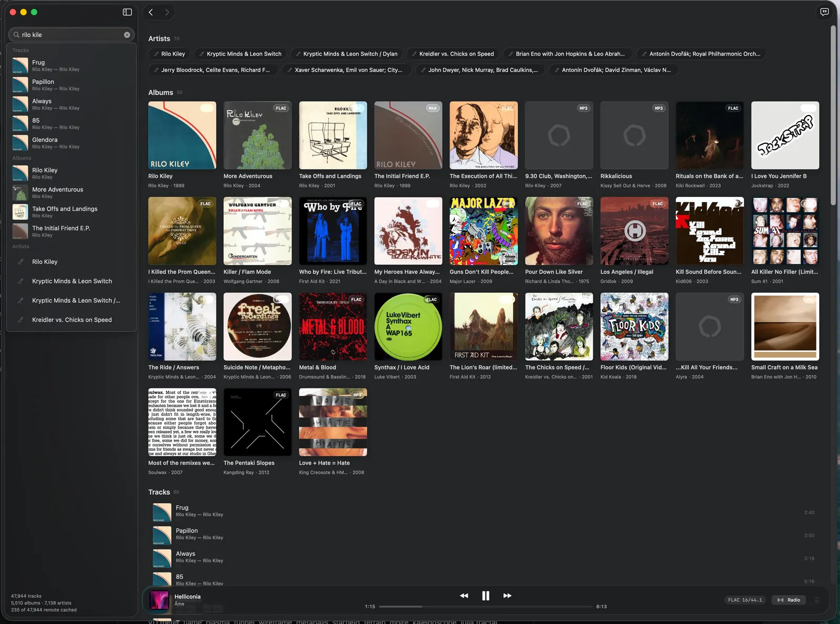Clear the search field with the x icon
The width and height of the screenshot is (840, 624).
(x=127, y=35)
